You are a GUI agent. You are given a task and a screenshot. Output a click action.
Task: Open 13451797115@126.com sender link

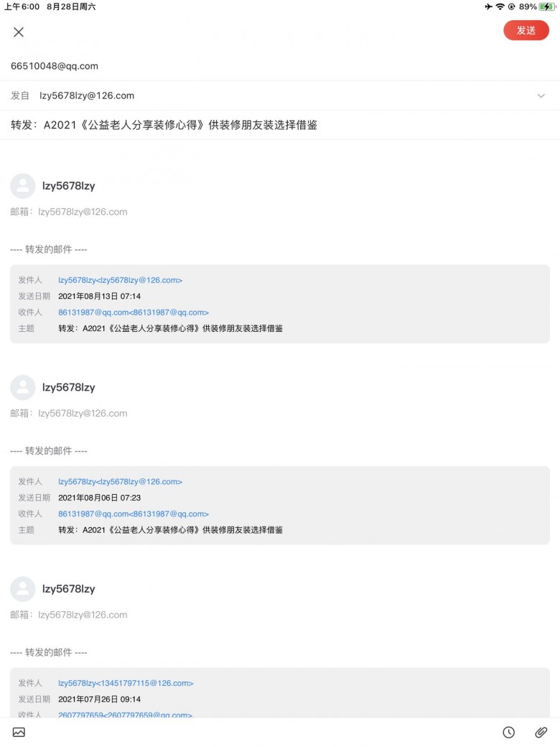tap(126, 683)
